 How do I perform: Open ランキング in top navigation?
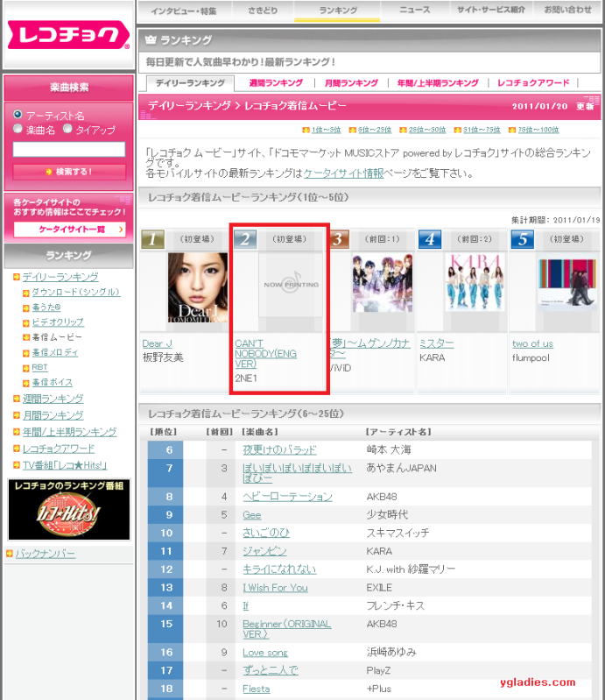338,11
